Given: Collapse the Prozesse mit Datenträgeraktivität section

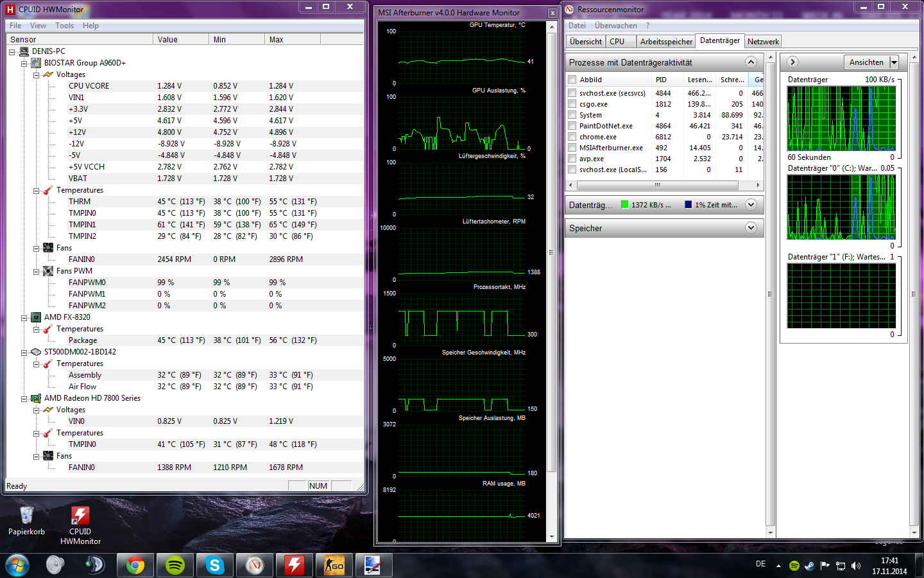Looking at the screenshot, I should pyautogui.click(x=751, y=62).
